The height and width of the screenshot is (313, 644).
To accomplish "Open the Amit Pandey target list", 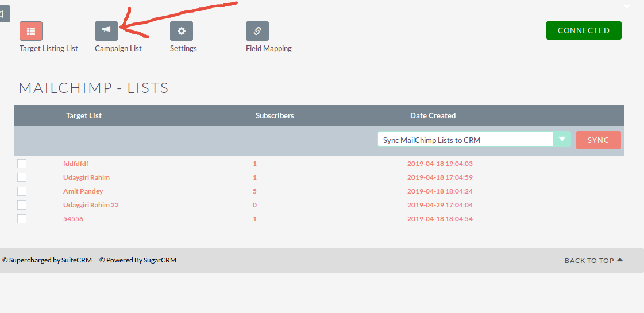I will click(x=83, y=191).
